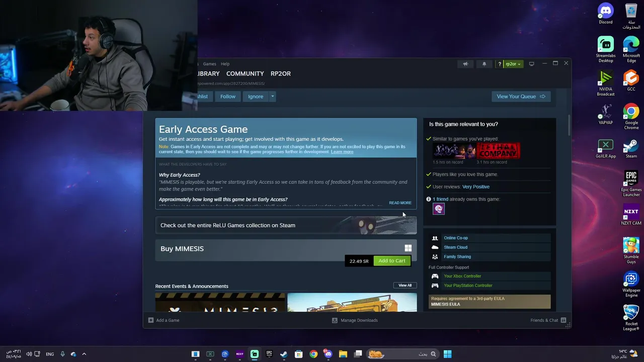
Task: Open the similar game with 1.5 hrs on record
Action: pos(454,150)
